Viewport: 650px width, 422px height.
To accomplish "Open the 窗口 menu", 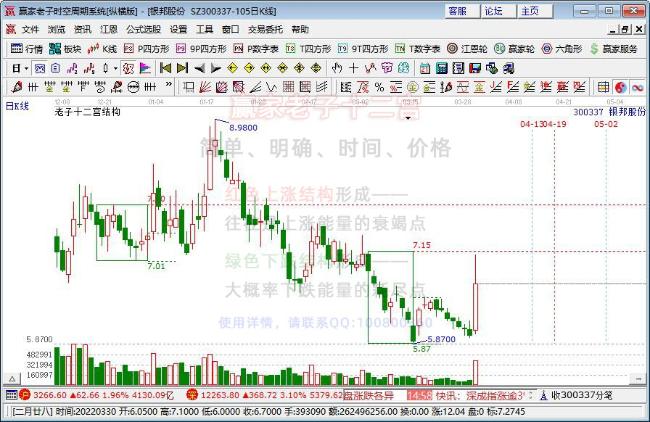I will point(230,29).
